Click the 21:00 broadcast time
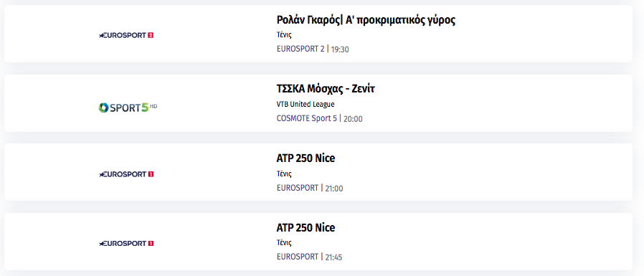 tap(334, 188)
